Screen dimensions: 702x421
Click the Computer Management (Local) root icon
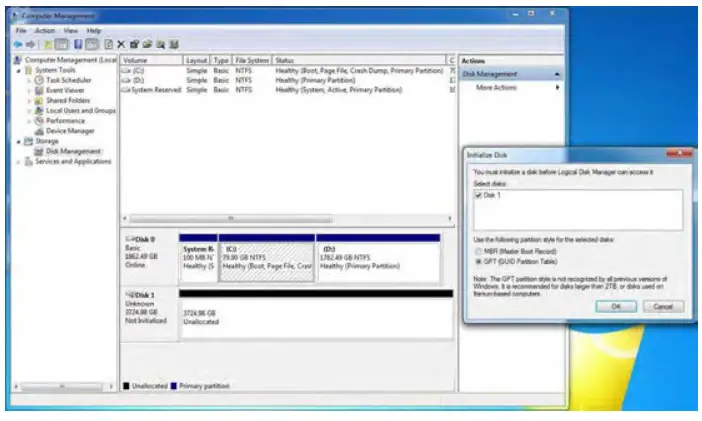(x=18, y=60)
